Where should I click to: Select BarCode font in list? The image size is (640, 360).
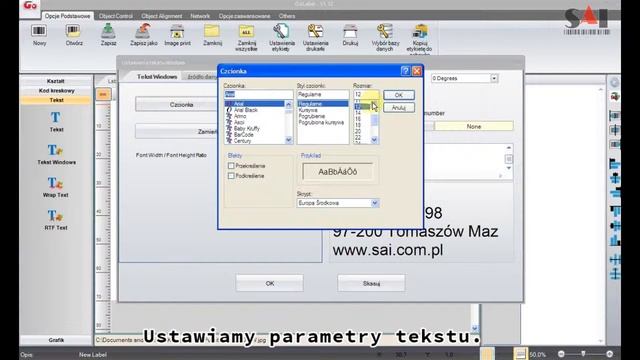(243, 135)
